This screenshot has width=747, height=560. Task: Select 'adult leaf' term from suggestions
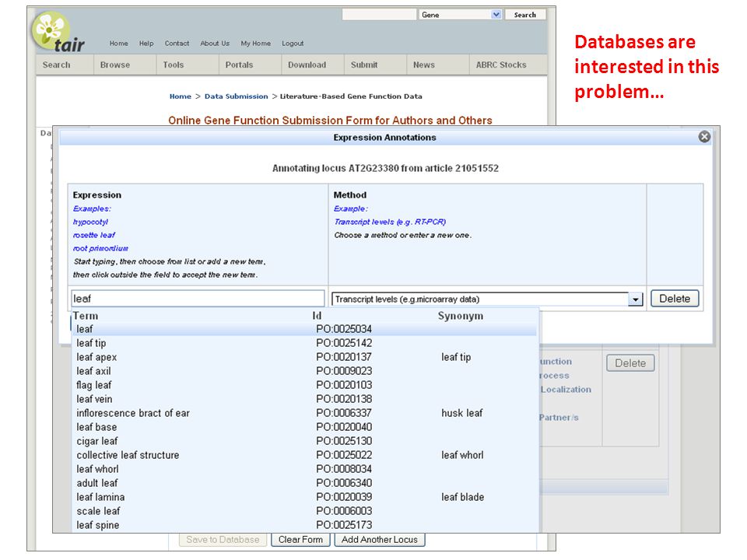click(304, 483)
